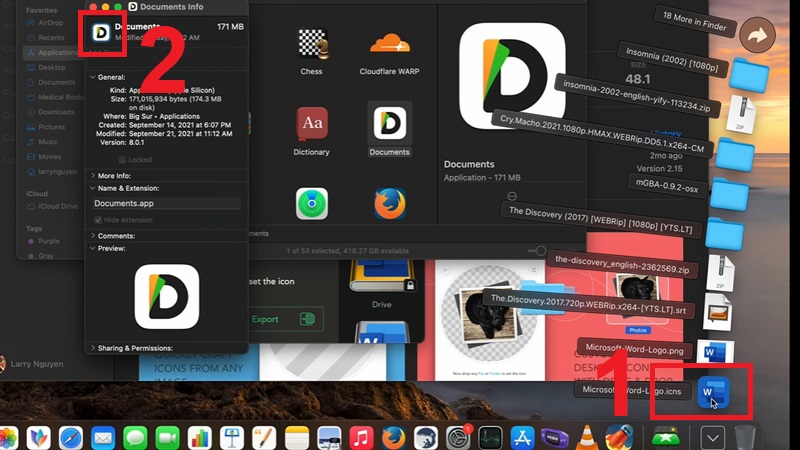Open the purple game console Dock icon

pyautogui.click(x=554, y=438)
